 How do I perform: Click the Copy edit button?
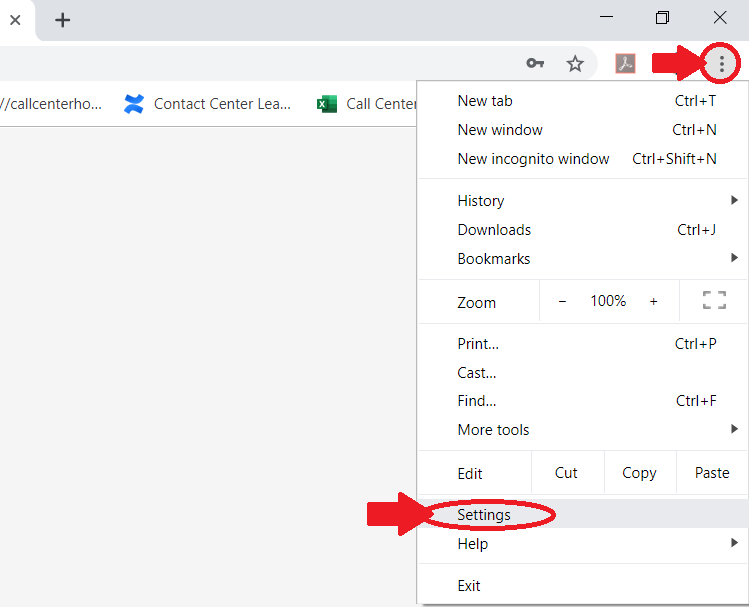coord(640,473)
